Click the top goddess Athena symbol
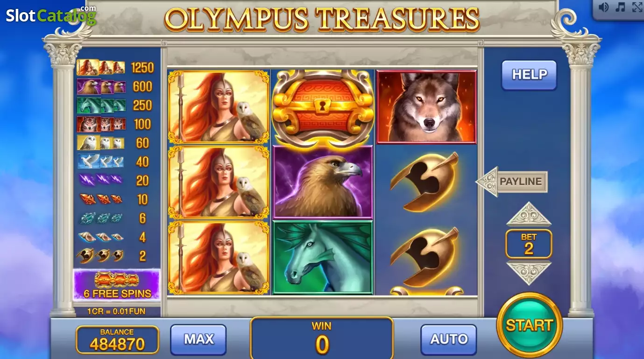The width and height of the screenshot is (644, 359). (x=219, y=107)
